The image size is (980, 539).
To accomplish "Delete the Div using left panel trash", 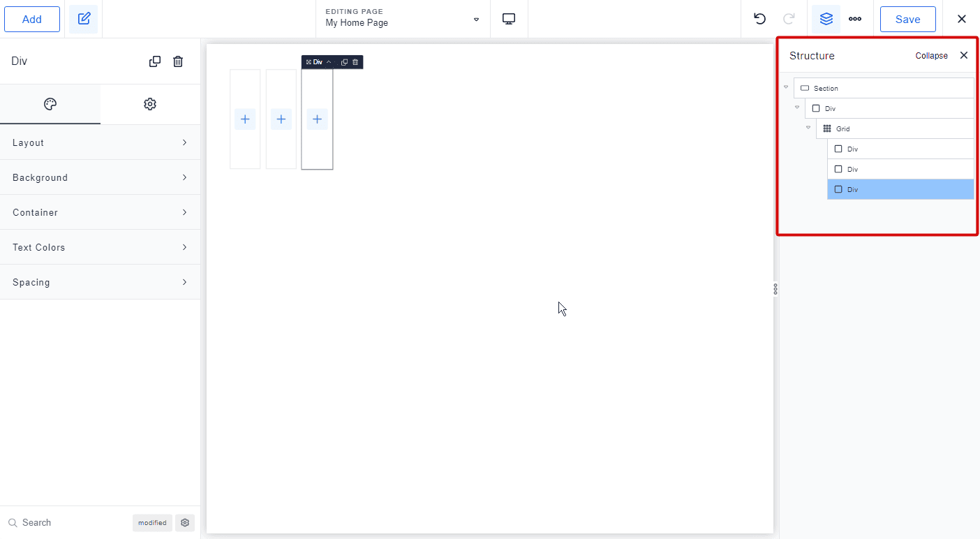I will point(178,61).
